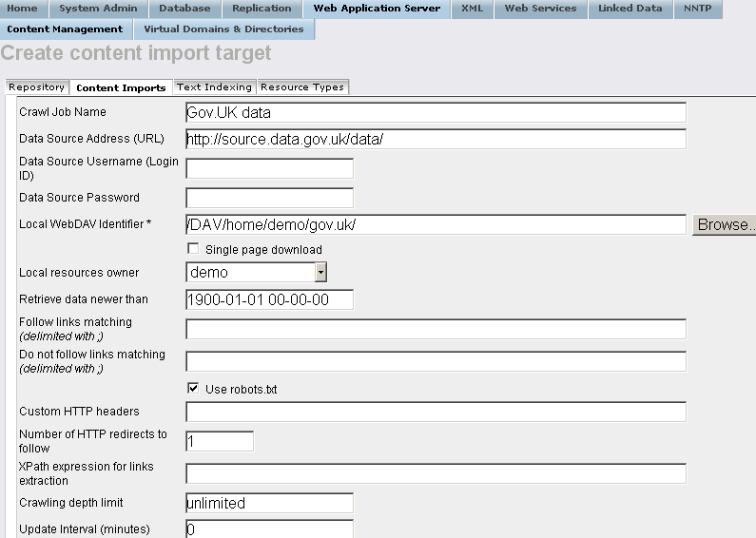
Task: Select the Follow links matching input
Action: pyautogui.click(x=436, y=329)
